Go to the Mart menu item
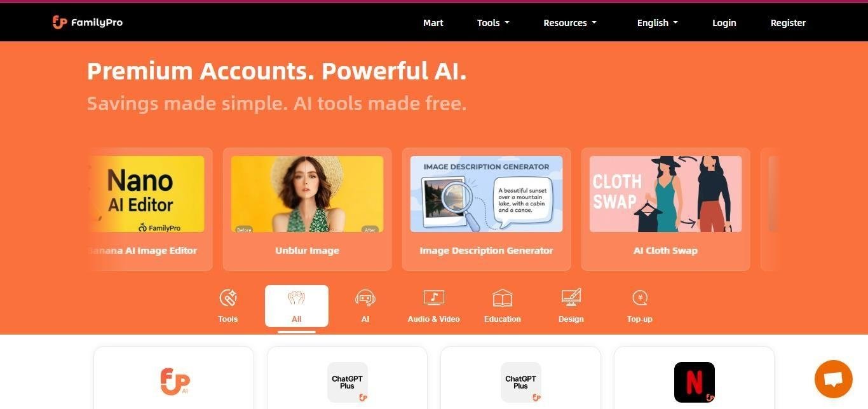Viewport: 868px width, 409px height. click(433, 23)
